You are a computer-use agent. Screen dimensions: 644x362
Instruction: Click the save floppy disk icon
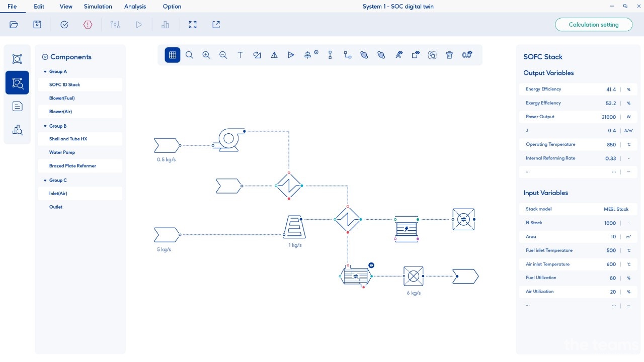pyautogui.click(x=37, y=25)
